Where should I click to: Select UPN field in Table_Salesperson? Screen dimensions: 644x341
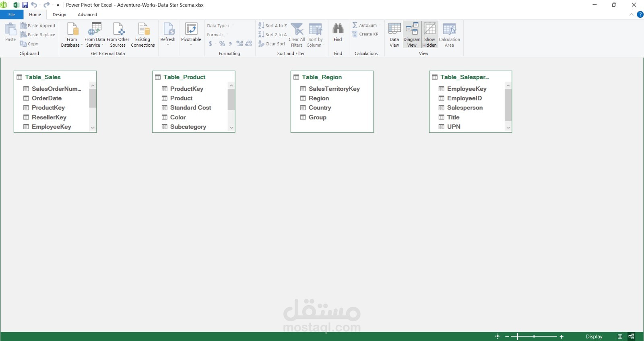point(454,127)
